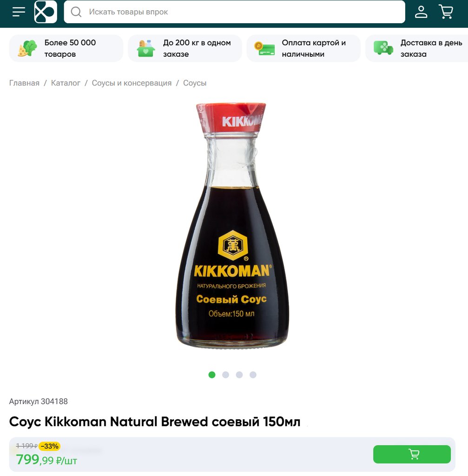This screenshot has height=476, width=468.
Task: Open "Соусы и консервация" breadcrumb
Action: 132,83
